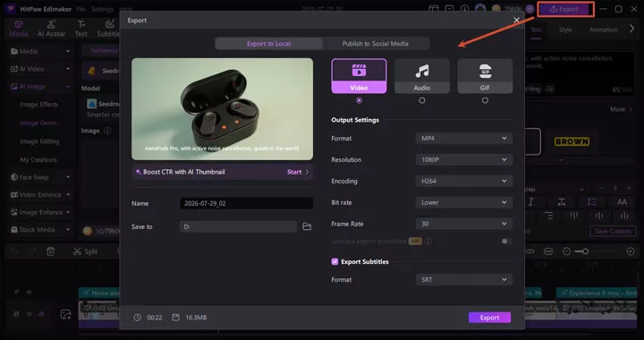Click the add cover image icon on timeline
Screen dimensions: 644x340
pyautogui.click(x=65, y=315)
